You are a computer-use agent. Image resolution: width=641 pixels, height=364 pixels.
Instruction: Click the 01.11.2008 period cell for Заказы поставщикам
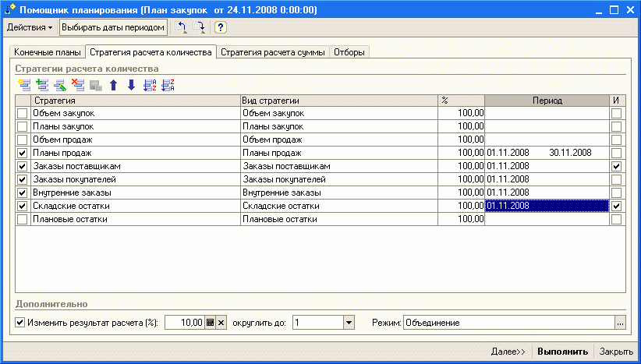[x=547, y=166]
